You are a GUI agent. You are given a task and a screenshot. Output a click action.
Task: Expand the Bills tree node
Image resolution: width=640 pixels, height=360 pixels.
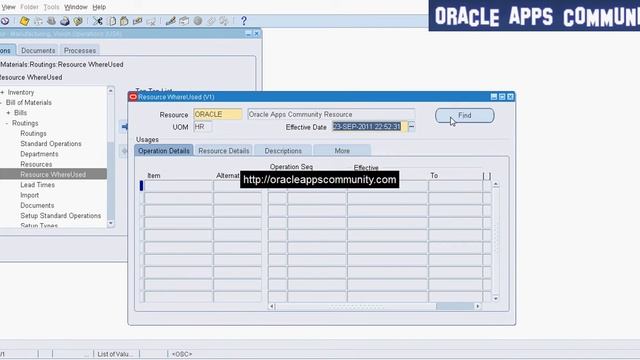coord(8,113)
